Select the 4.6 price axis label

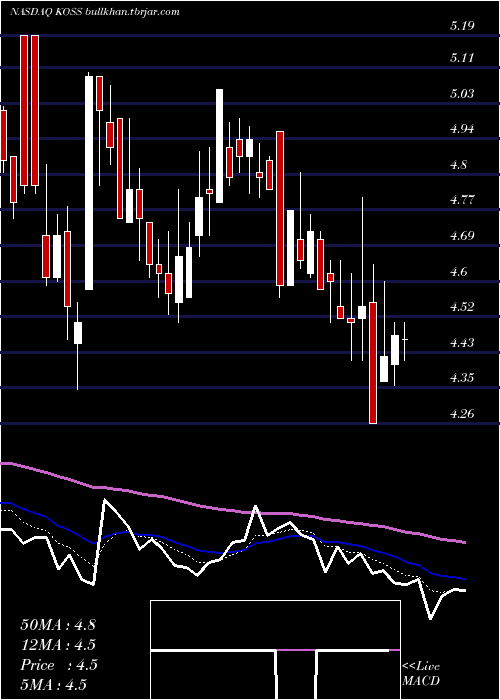click(x=459, y=271)
